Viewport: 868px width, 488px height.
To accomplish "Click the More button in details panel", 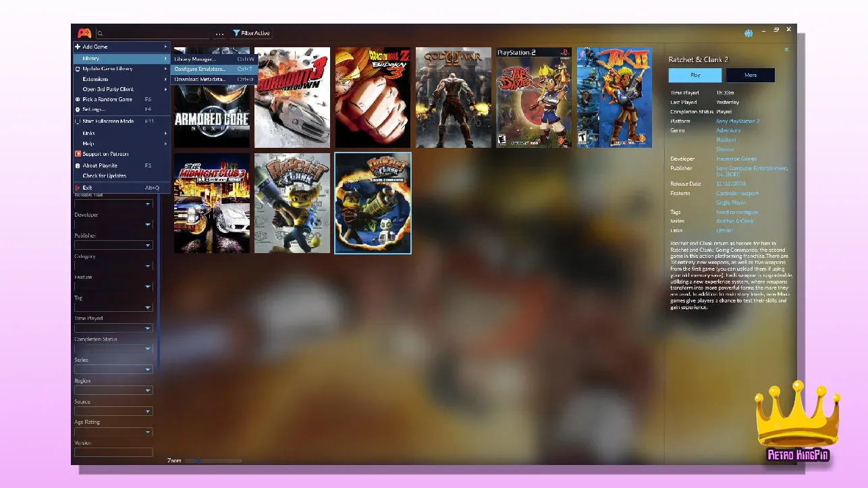I will pyautogui.click(x=751, y=75).
